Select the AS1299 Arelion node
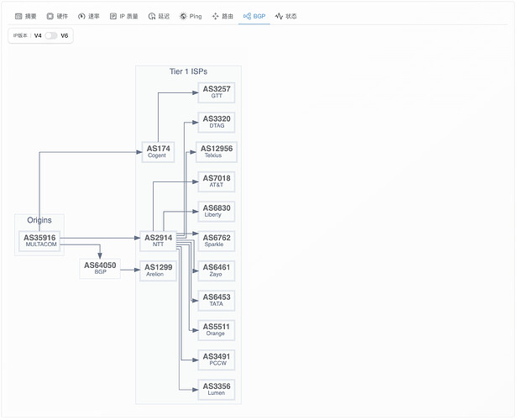This screenshot has height=420, width=518. point(158,271)
